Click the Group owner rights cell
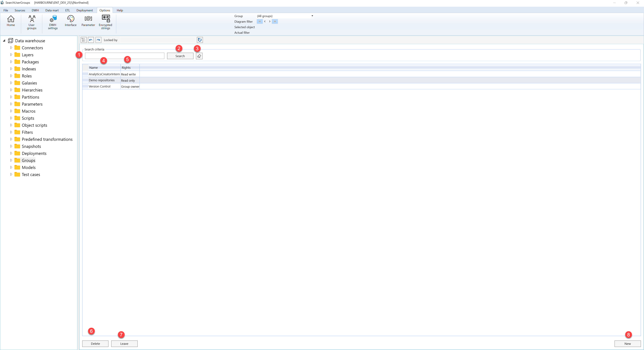The image size is (644, 350). (x=130, y=86)
